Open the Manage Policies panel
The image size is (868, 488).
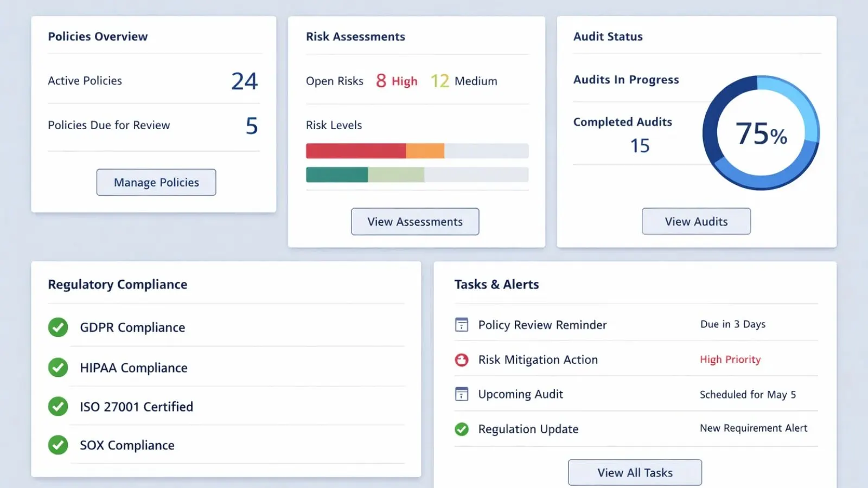156,182
